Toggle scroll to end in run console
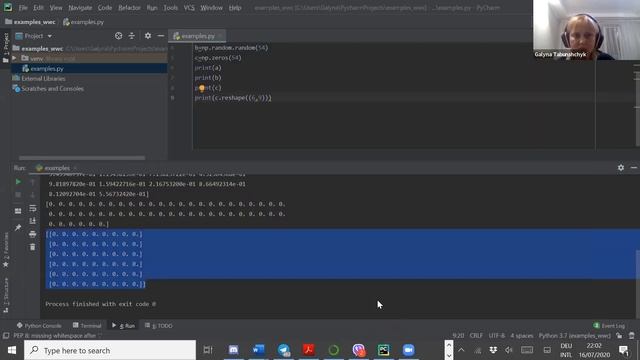 point(33,221)
